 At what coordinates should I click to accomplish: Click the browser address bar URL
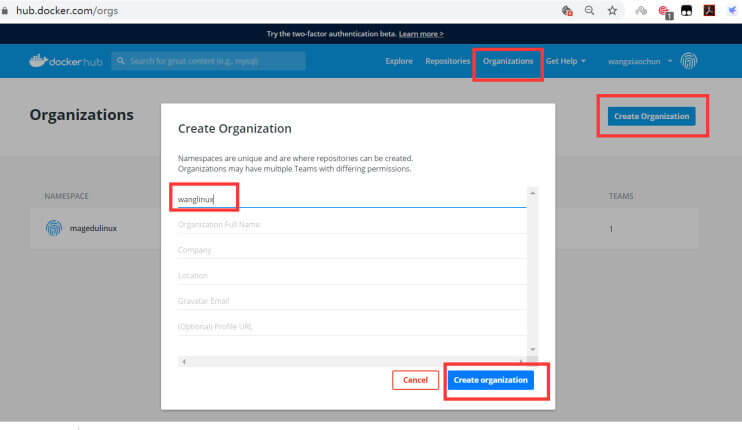[67, 10]
